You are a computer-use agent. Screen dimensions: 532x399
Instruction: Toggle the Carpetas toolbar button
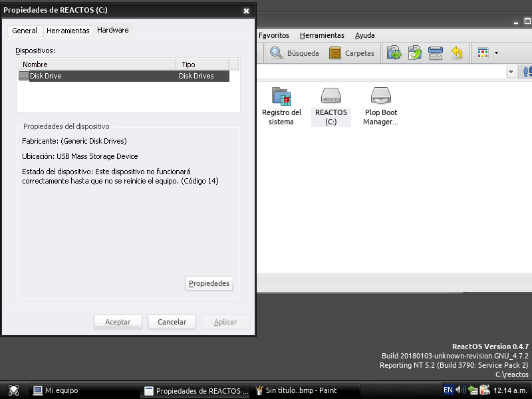352,53
